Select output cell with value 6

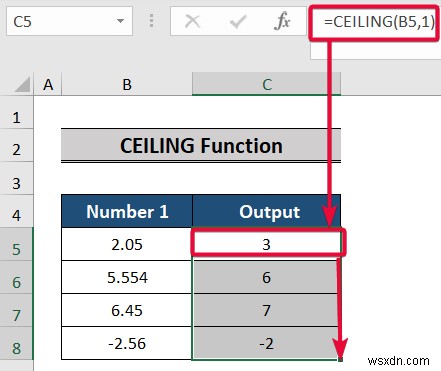267,277
